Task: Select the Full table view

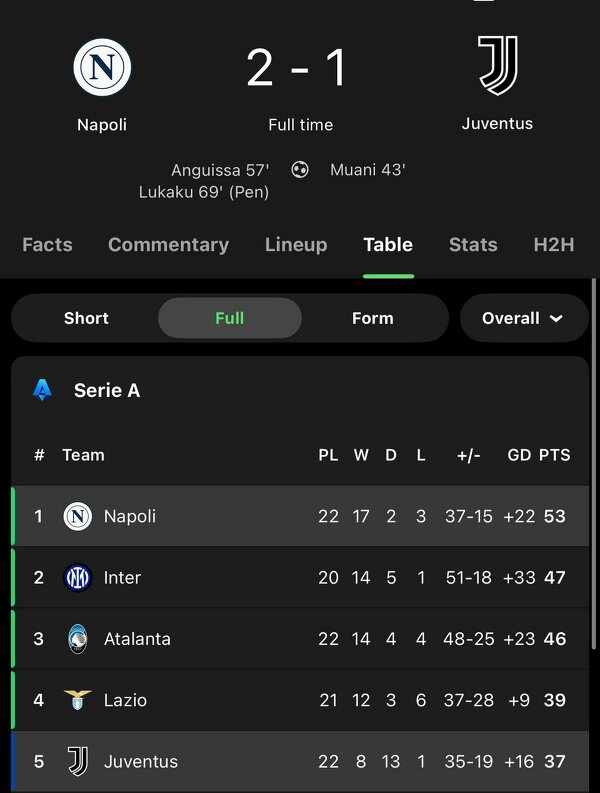Action: pos(230,318)
